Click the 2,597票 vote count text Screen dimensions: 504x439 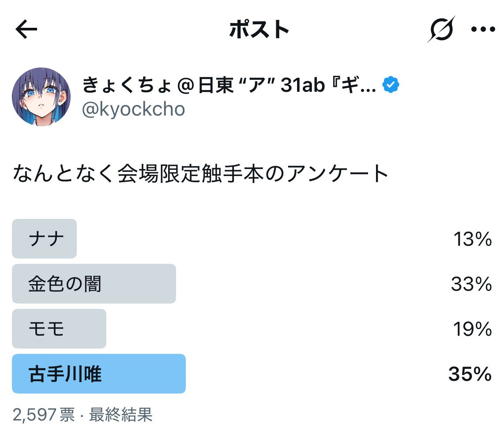(x=44, y=415)
